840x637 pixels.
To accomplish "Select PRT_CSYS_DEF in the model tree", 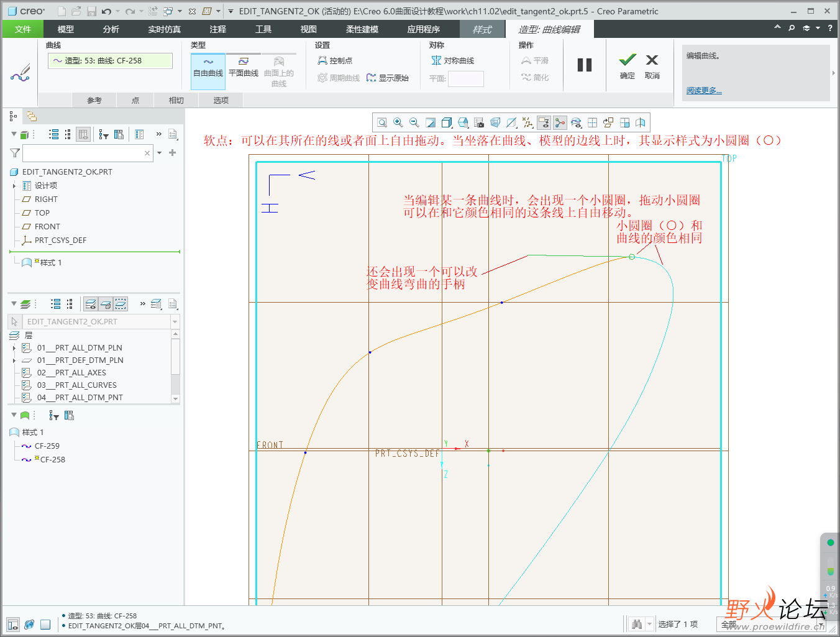I will (60, 241).
